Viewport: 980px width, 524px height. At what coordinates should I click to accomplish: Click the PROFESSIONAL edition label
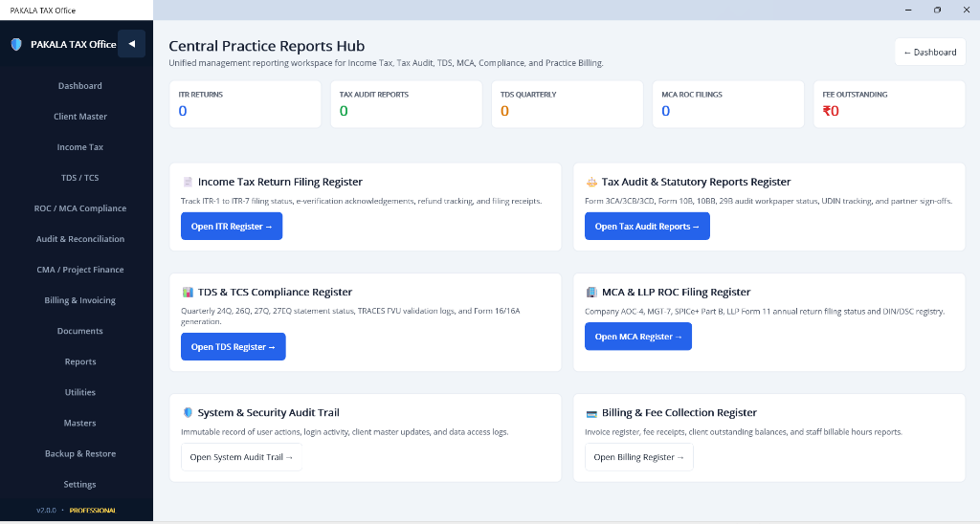tap(93, 511)
